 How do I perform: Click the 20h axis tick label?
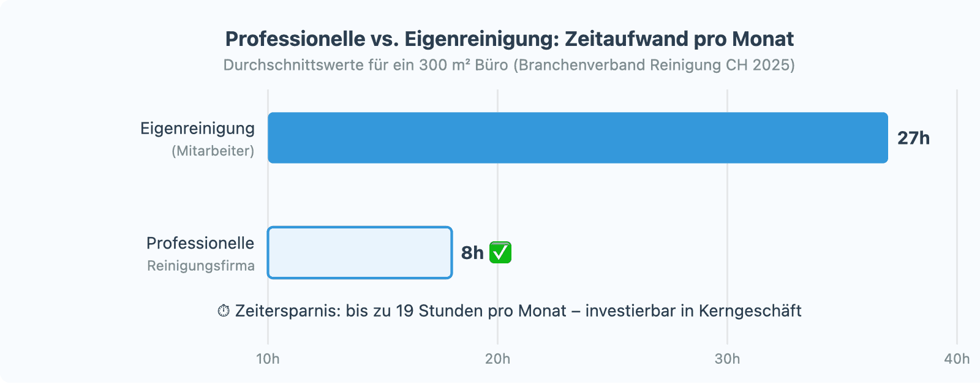pyautogui.click(x=497, y=359)
